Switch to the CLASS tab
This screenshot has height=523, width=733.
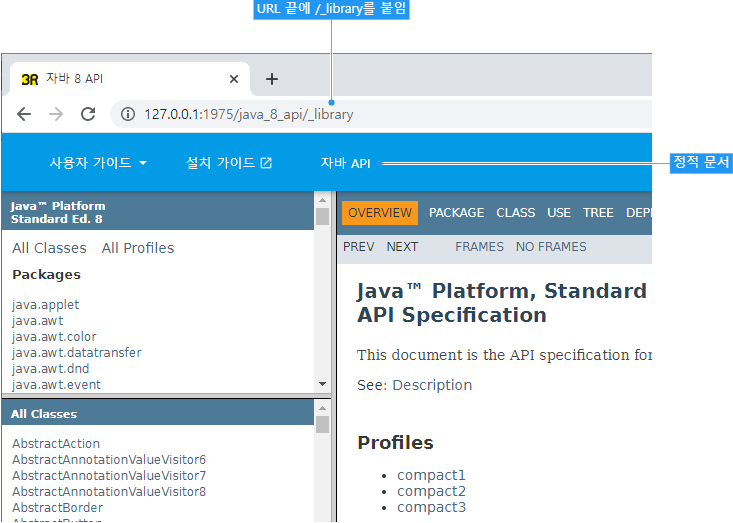pyautogui.click(x=516, y=213)
